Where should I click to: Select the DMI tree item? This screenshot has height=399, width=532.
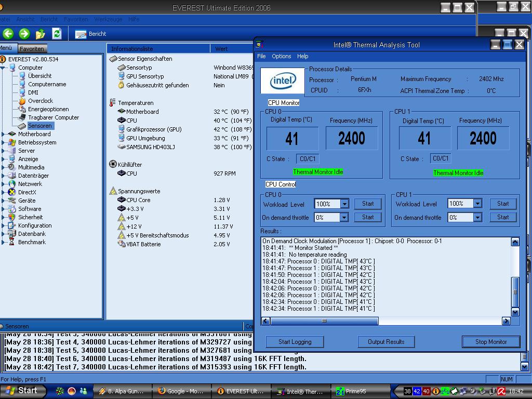tap(33, 92)
